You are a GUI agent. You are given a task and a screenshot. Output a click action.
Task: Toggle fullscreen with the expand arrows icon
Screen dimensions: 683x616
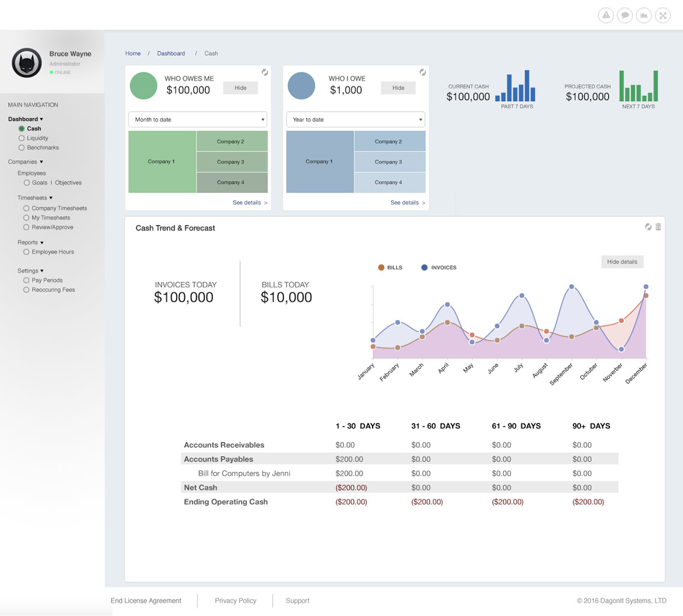click(663, 15)
